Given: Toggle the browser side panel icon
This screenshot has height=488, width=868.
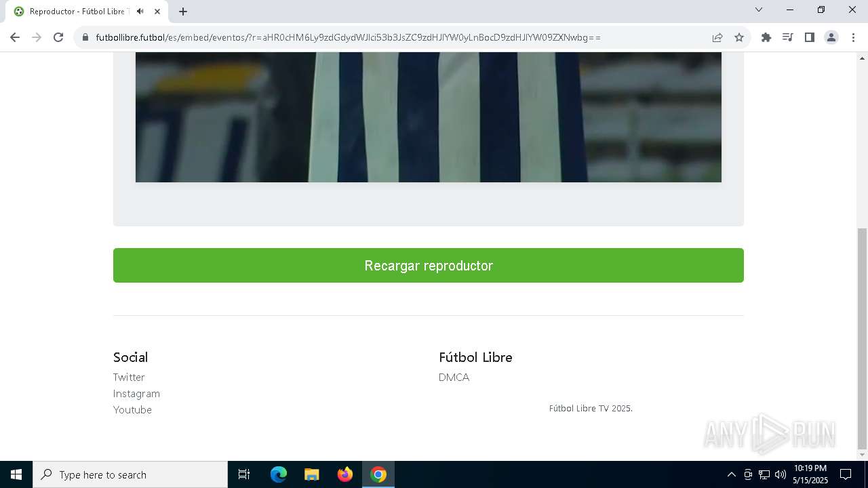Looking at the screenshot, I should pyautogui.click(x=810, y=37).
